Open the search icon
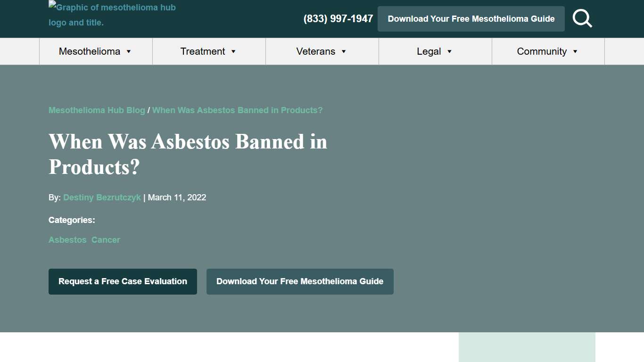This screenshot has height=362, width=644. [x=582, y=18]
